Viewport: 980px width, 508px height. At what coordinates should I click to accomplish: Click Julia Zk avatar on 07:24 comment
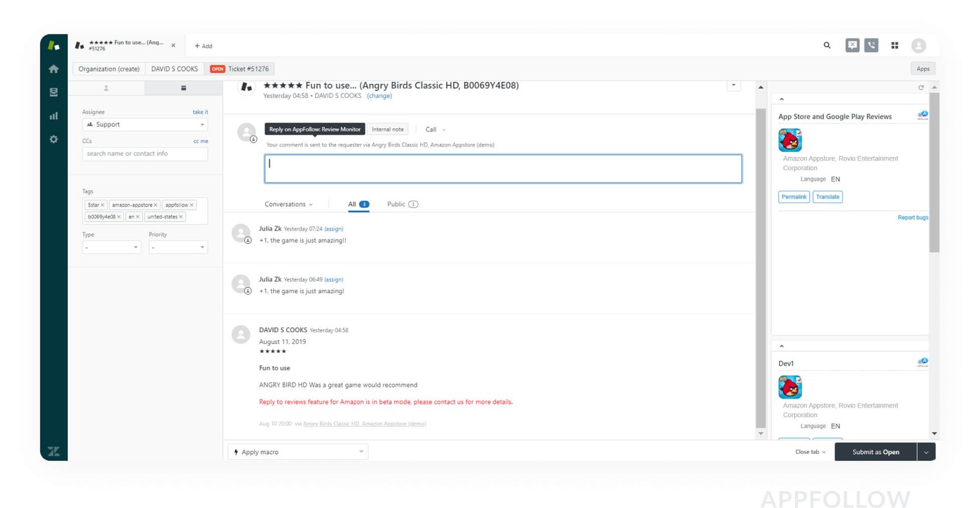tap(241, 233)
